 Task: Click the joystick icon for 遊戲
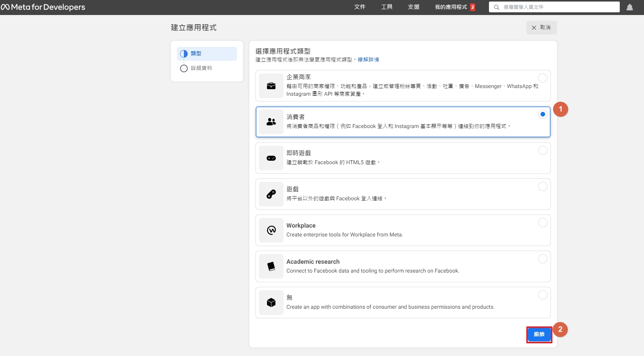[271, 194]
